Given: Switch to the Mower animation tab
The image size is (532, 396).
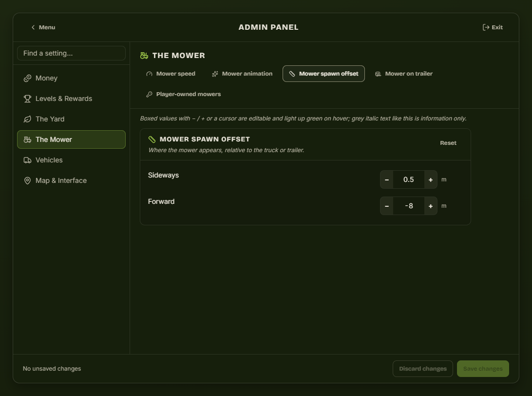Looking at the screenshot, I should [x=242, y=74].
